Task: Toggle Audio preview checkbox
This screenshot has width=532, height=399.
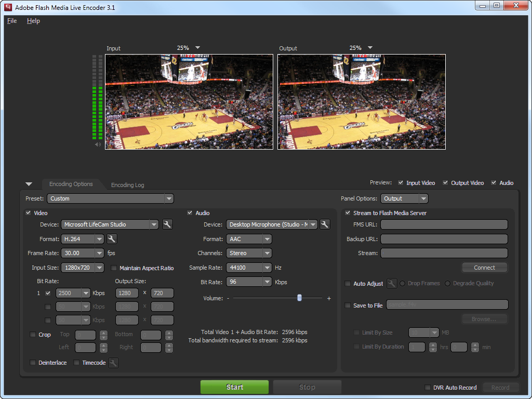Action: point(494,182)
